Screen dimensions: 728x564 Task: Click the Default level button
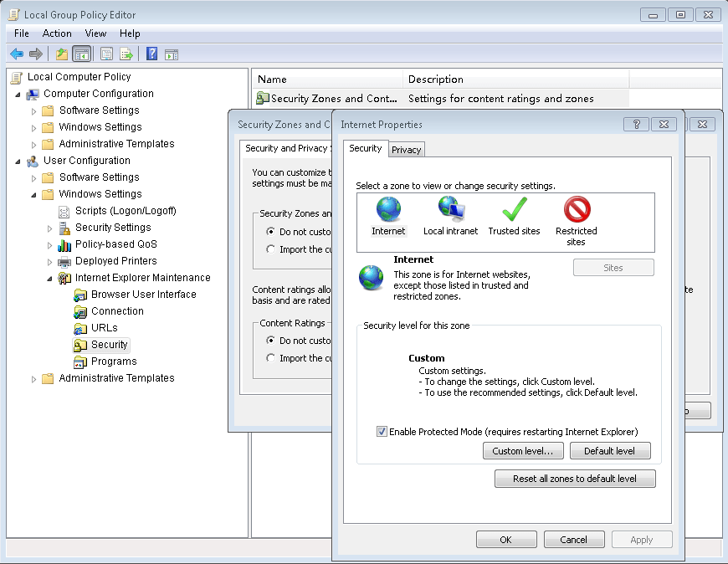610,451
